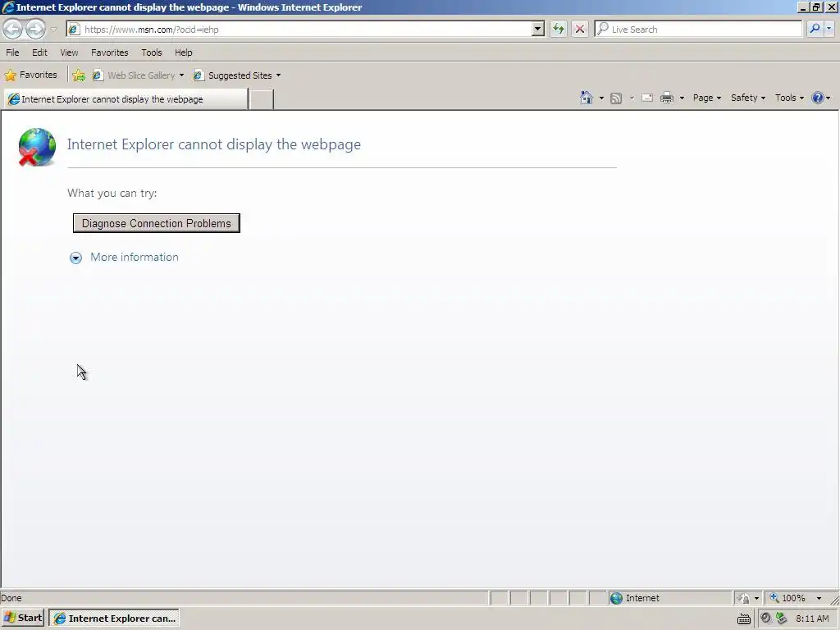Image resolution: width=840 pixels, height=630 pixels.
Task: Click the green Refresh page icon
Action: click(x=558, y=29)
